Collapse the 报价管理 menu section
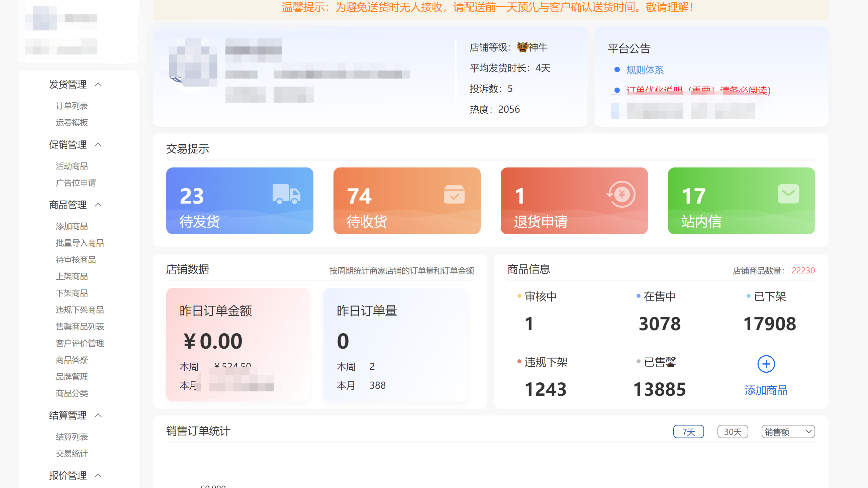The height and width of the screenshot is (488, 868). click(98, 476)
